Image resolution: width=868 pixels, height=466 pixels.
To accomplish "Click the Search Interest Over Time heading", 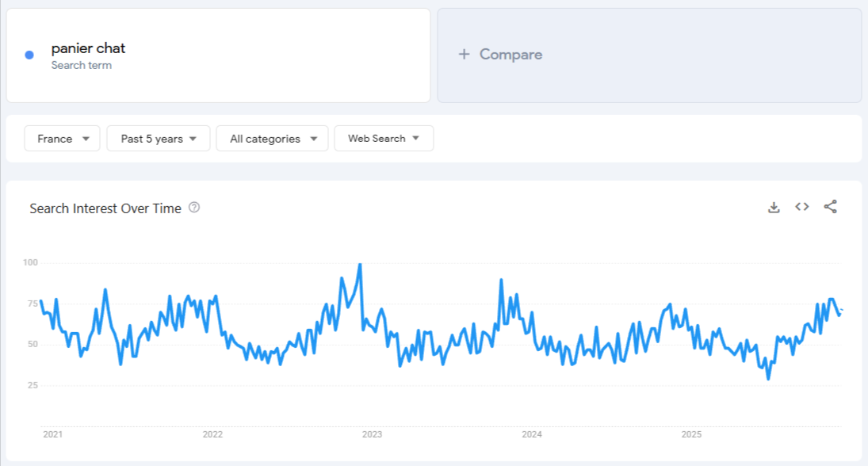I will point(105,208).
